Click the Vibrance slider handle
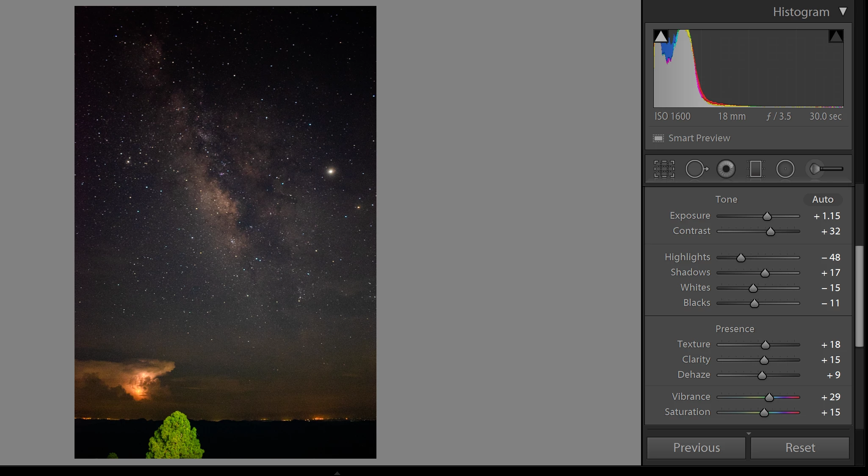Screen dimensions: 868x476 (x=769, y=397)
